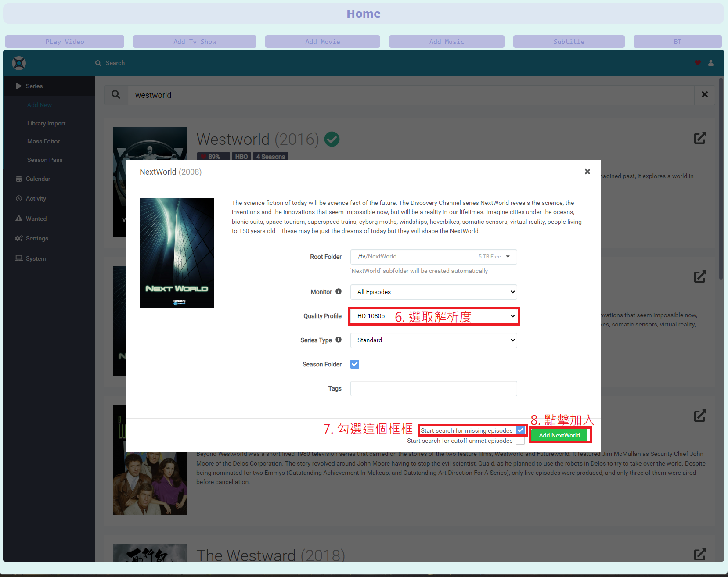Open the user account icon
Screen dimensions: 728x577
[x=711, y=63]
